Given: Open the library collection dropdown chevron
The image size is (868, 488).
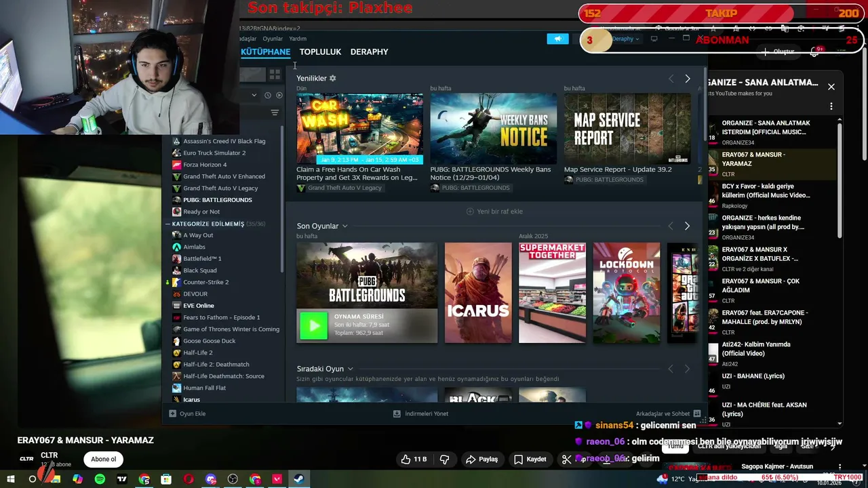Looking at the screenshot, I should point(254,96).
